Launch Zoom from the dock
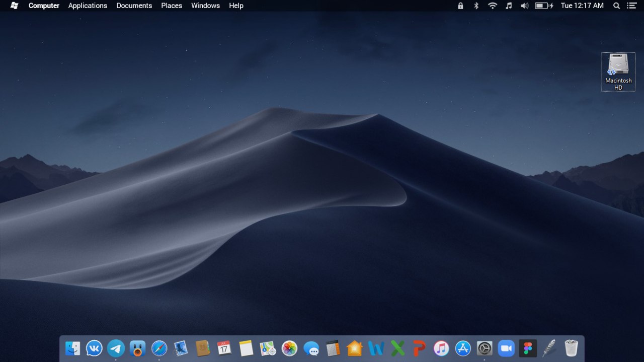Screen dimensions: 644x362 pos(506,348)
